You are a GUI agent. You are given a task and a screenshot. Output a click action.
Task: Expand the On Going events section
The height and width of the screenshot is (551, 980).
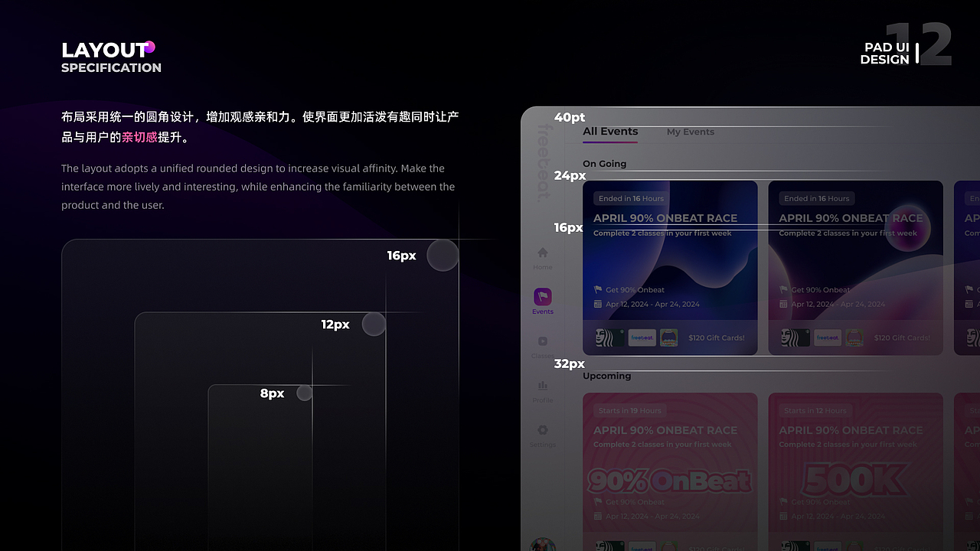point(604,164)
